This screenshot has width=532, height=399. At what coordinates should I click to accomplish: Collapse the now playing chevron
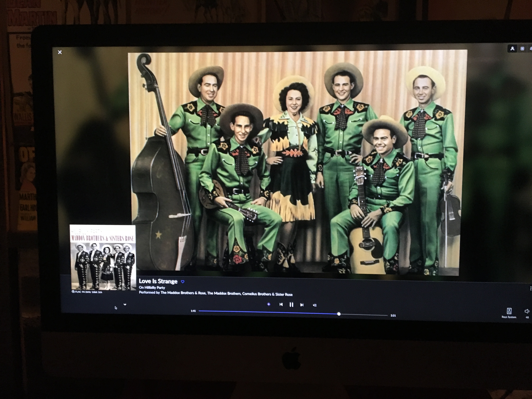tap(125, 305)
